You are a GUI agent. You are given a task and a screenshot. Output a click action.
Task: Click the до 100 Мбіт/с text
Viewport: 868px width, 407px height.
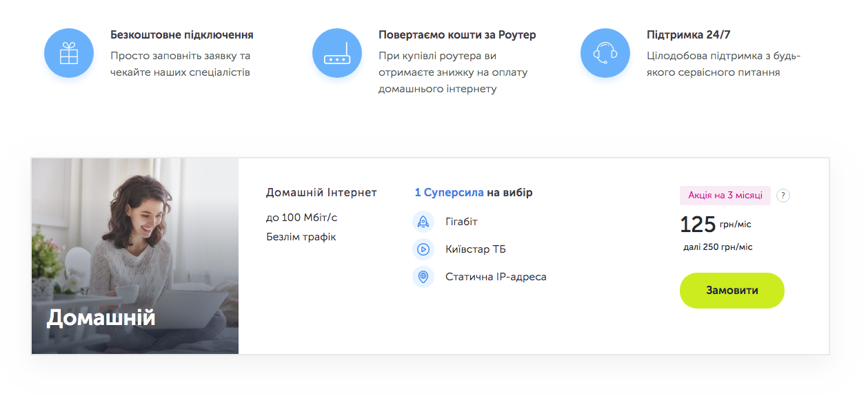[301, 218]
